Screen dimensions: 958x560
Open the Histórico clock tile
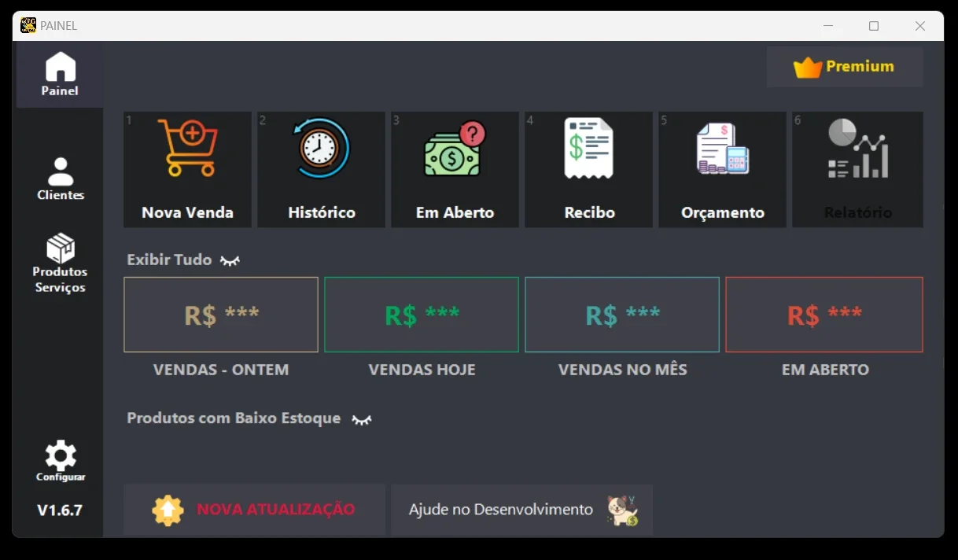pos(321,170)
